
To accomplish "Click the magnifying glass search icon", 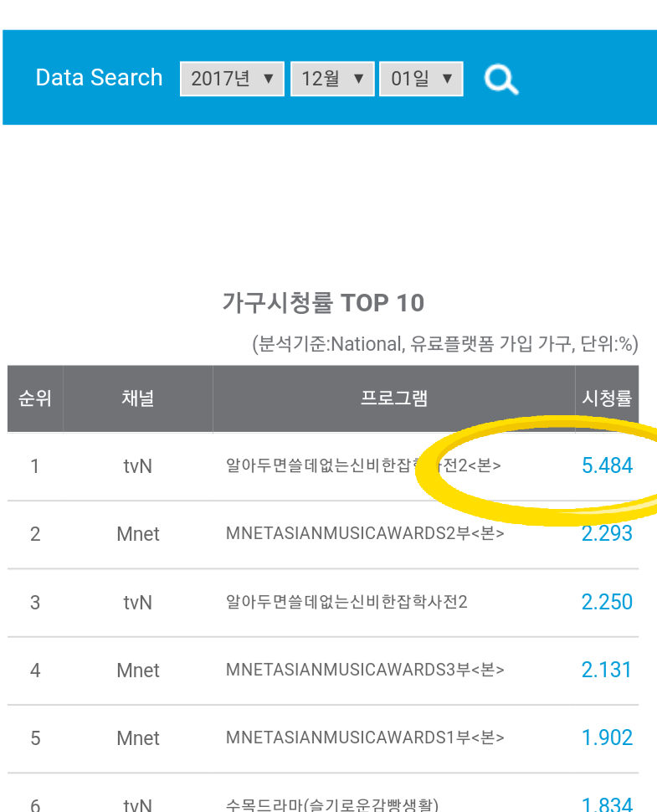I will [500, 80].
